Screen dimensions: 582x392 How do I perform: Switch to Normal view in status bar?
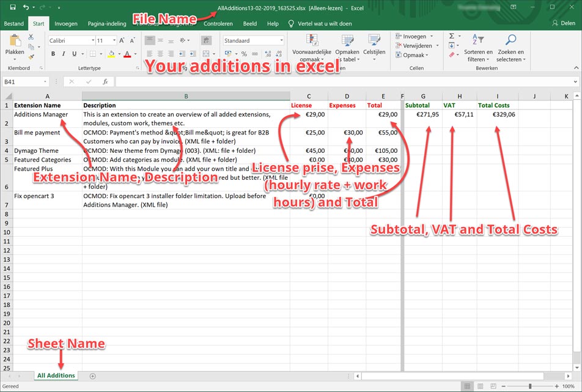click(x=467, y=386)
